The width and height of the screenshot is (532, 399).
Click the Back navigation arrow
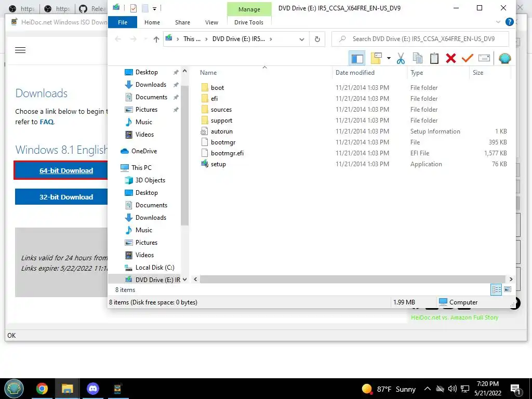click(118, 39)
